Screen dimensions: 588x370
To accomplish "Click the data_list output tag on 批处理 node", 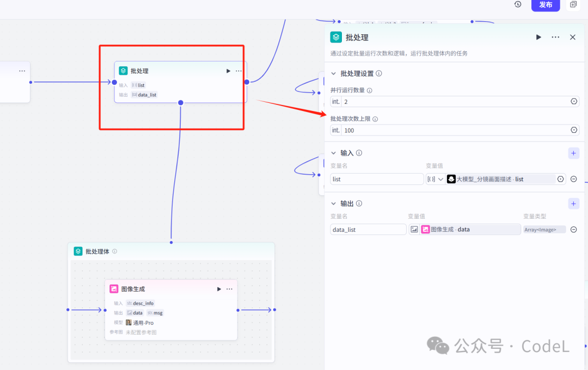I will tap(144, 95).
